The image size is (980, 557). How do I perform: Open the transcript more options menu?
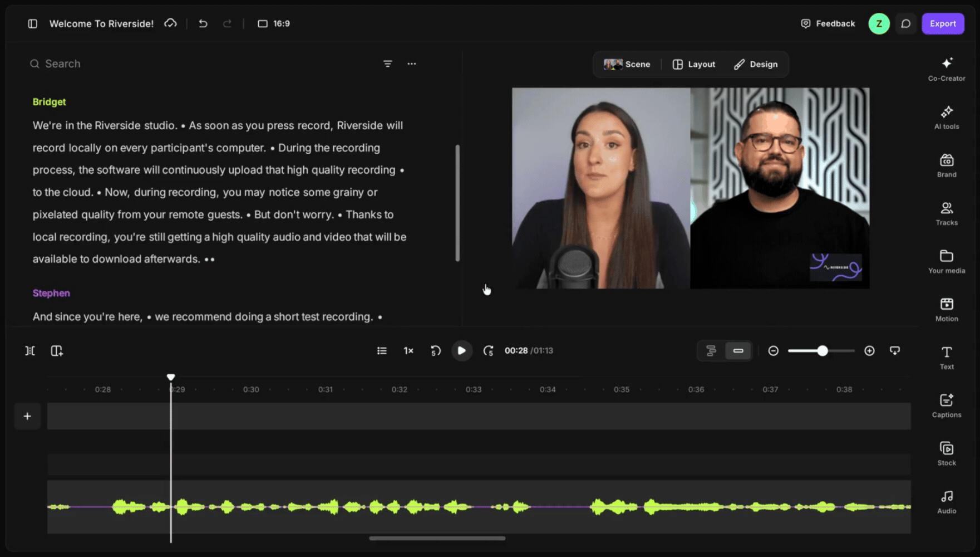(411, 63)
